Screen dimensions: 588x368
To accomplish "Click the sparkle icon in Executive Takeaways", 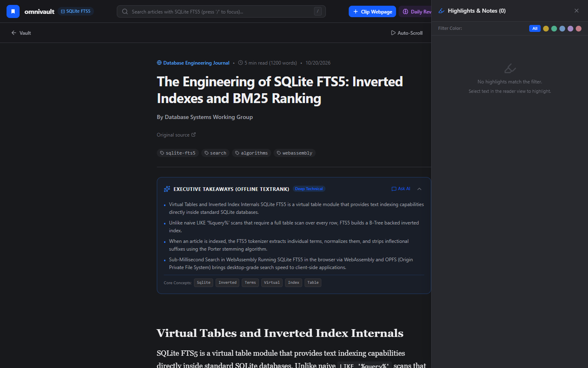I will point(167,189).
